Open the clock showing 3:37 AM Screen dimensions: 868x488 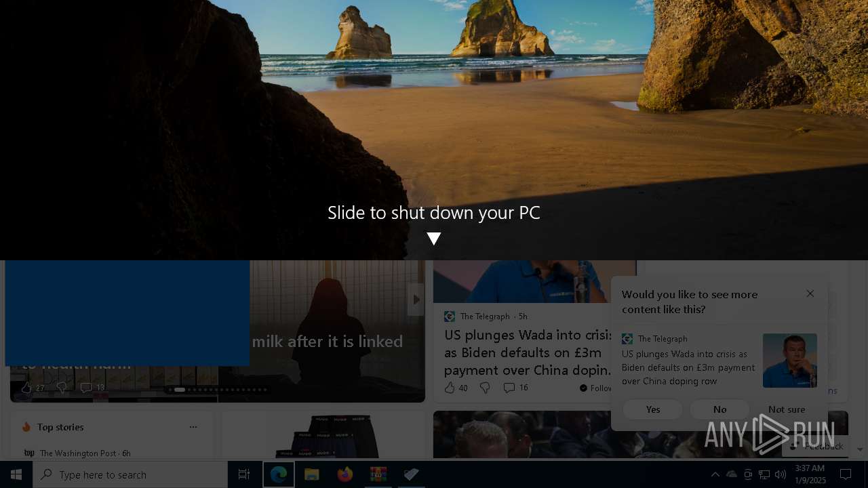(x=810, y=474)
